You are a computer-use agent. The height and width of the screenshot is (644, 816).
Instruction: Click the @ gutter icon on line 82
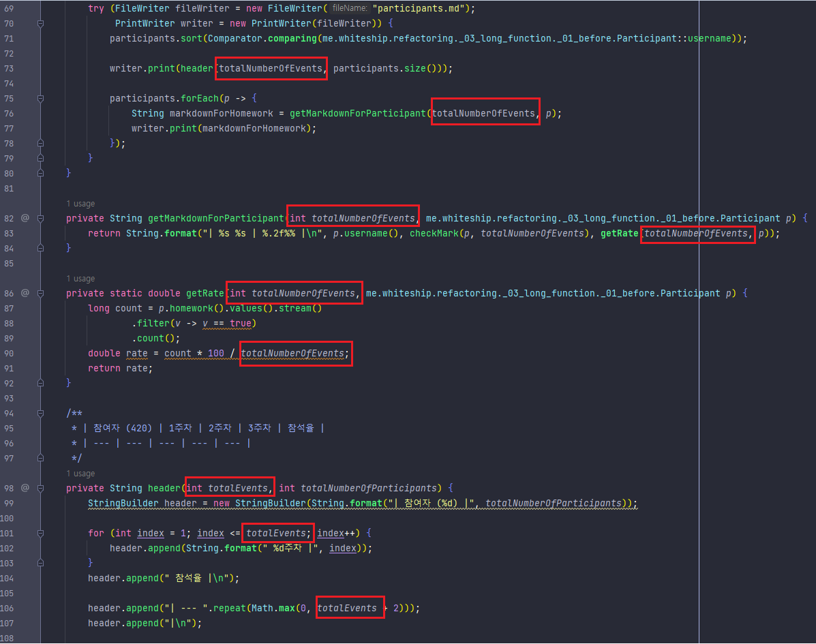(25, 218)
